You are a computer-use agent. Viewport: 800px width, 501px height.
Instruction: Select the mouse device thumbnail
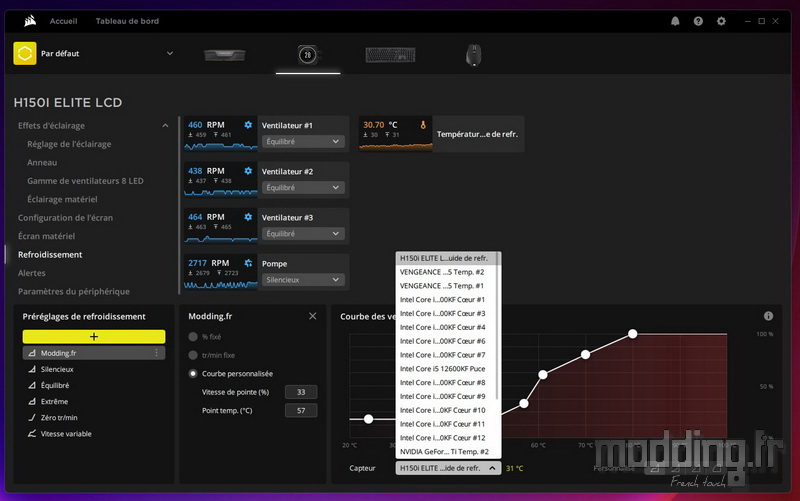[473, 55]
